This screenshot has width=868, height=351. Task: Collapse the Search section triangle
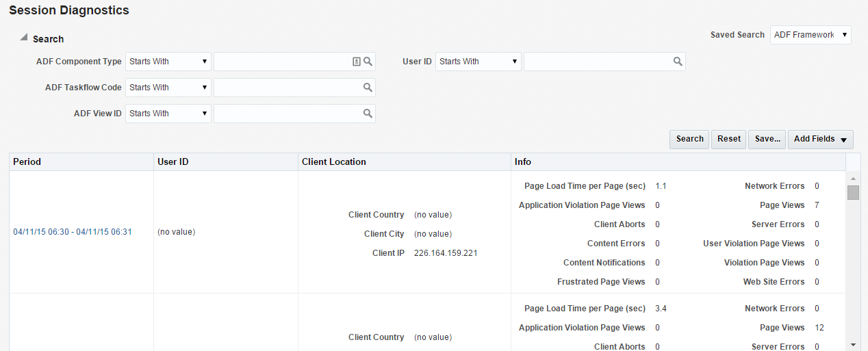(x=24, y=38)
